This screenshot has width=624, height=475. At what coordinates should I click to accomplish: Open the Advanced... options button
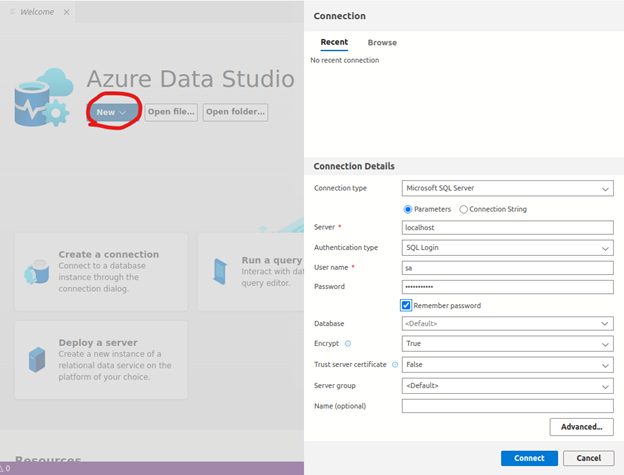(x=581, y=427)
